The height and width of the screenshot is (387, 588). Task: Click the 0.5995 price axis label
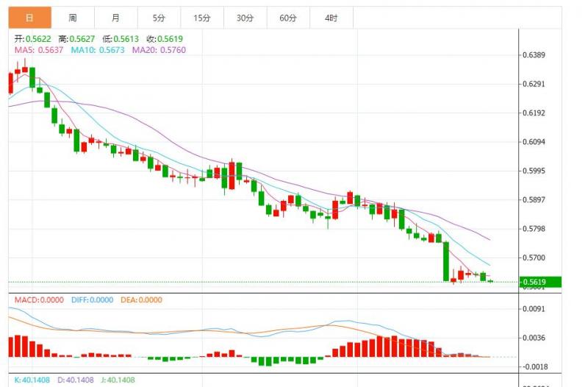534,171
